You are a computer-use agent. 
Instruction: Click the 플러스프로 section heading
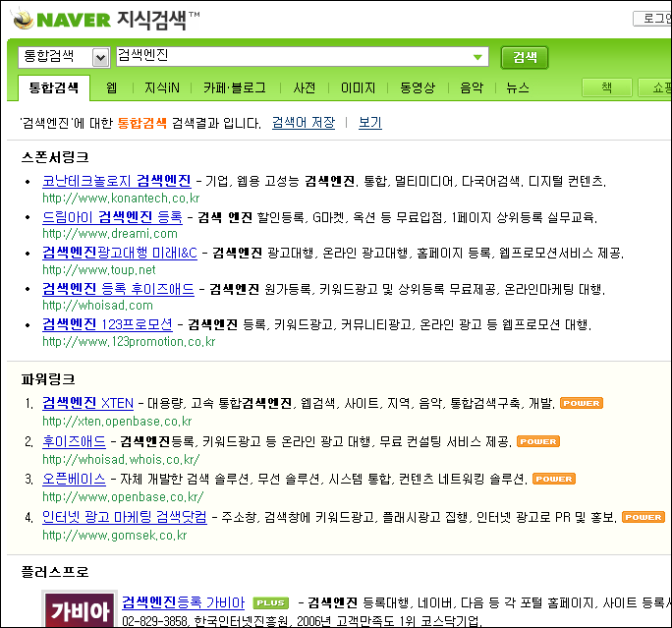tap(55, 572)
